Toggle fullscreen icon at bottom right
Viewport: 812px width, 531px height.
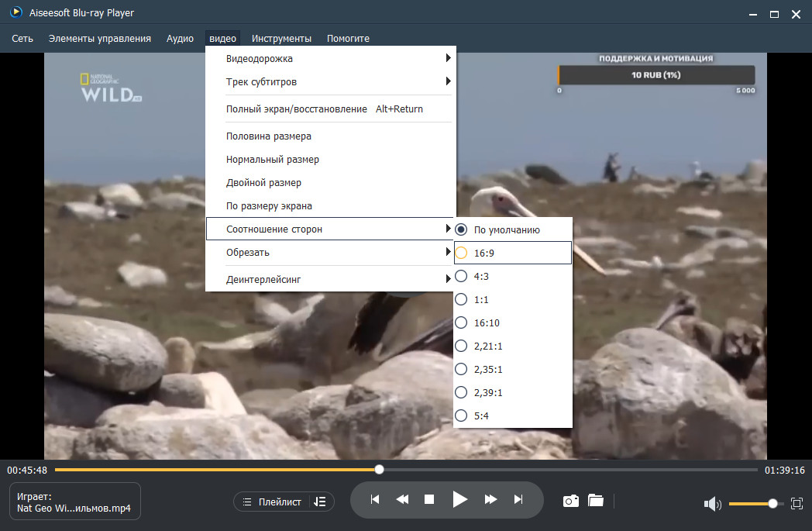pyautogui.click(x=797, y=503)
